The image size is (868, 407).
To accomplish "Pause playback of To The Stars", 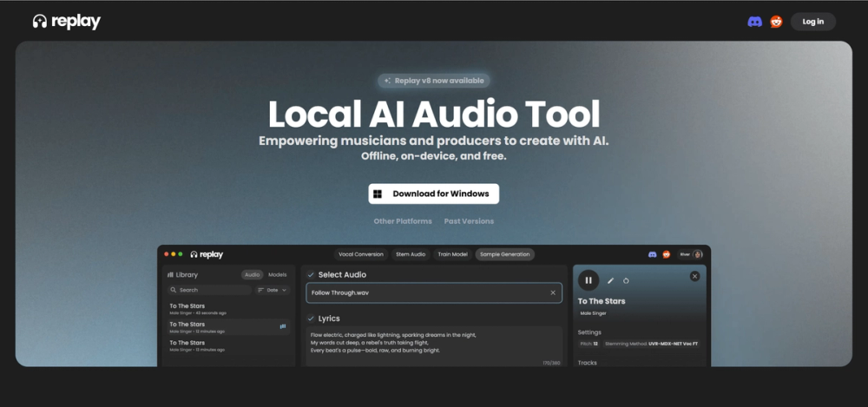I will pyautogui.click(x=589, y=280).
